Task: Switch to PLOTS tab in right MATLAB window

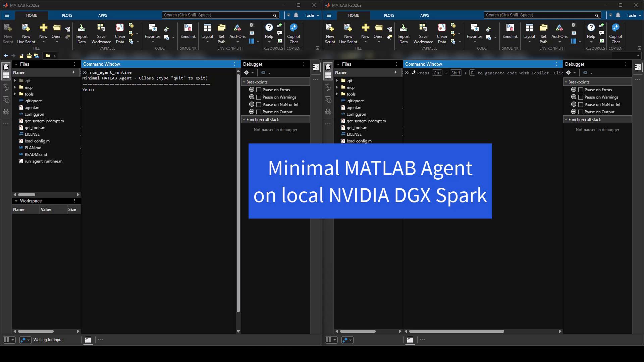Action: click(x=389, y=15)
